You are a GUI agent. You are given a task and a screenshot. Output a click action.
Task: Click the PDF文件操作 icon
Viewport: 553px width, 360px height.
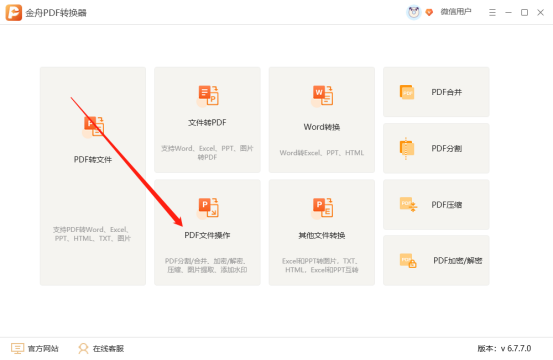[207, 208]
